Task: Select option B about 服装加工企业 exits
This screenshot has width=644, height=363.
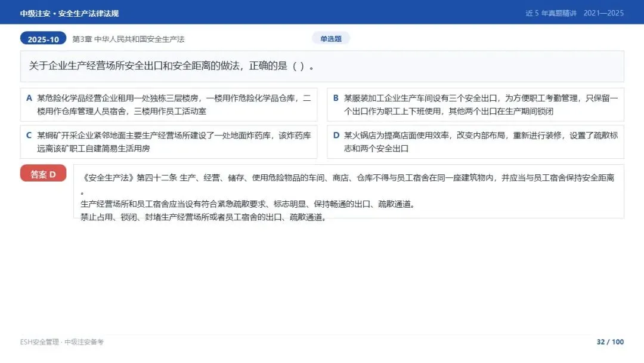Action: (x=476, y=105)
